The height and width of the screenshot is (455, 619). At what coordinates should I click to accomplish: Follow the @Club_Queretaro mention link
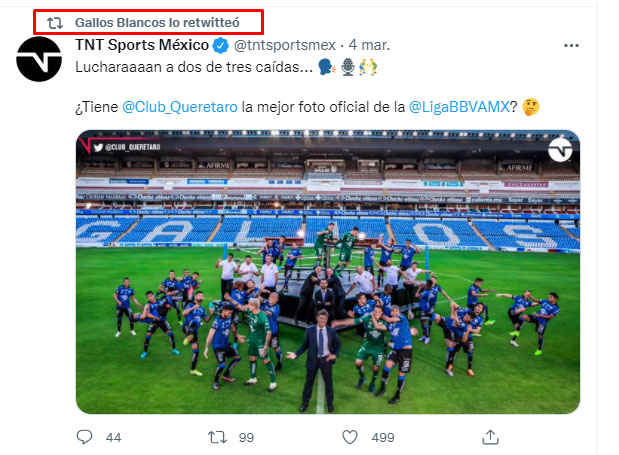click(x=179, y=106)
